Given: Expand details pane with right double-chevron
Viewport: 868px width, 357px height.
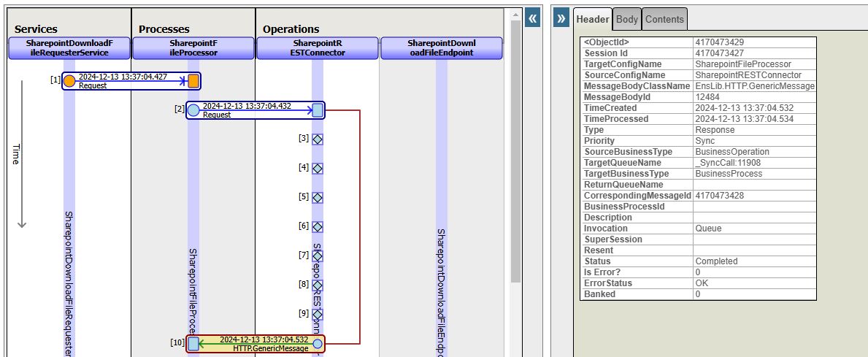Looking at the screenshot, I should click(x=561, y=18).
